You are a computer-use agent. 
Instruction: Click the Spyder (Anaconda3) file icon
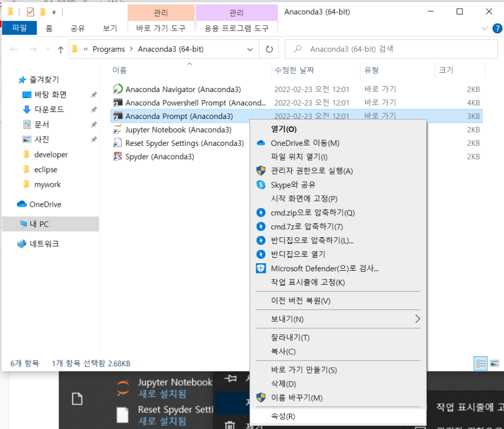click(x=117, y=157)
